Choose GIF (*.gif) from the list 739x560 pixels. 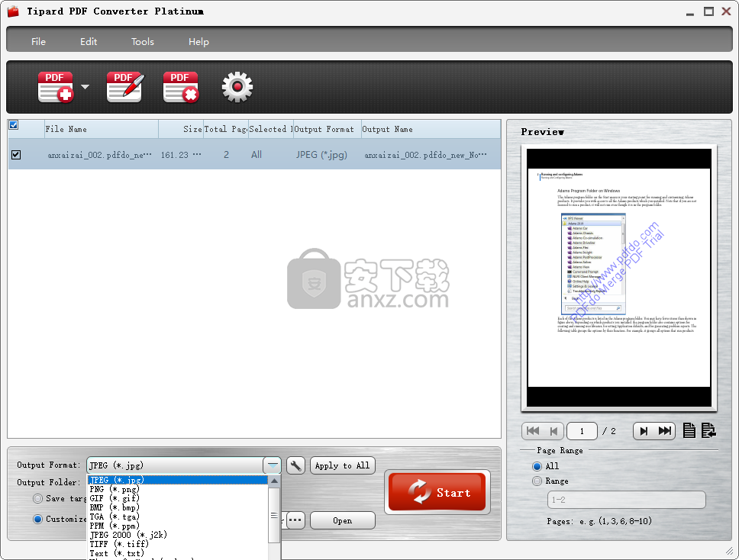pyautogui.click(x=178, y=498)
